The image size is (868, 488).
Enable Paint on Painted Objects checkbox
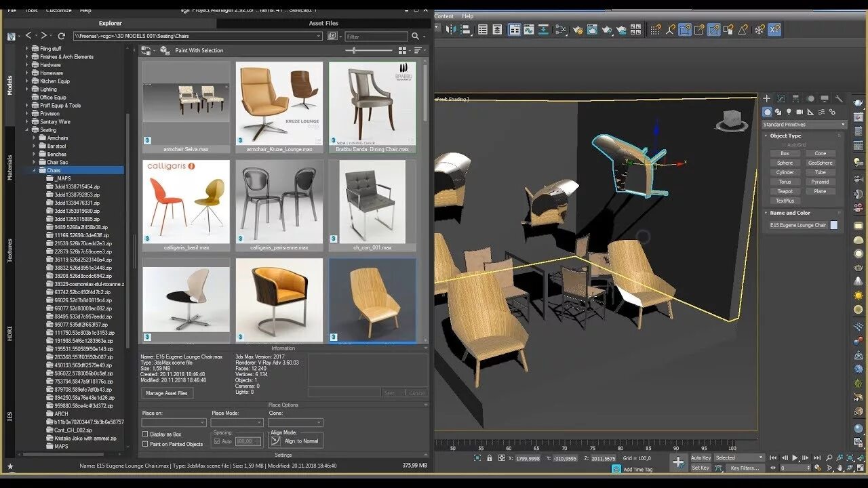tap(145, 444)
